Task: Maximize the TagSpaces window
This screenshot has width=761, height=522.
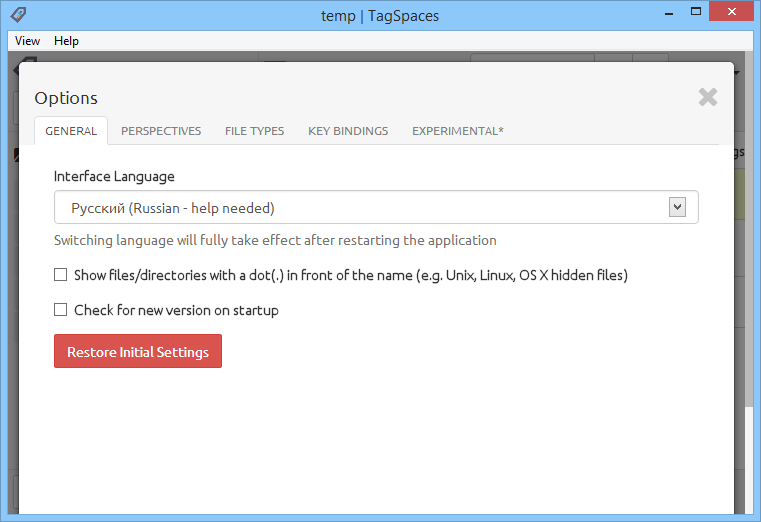Action: 695,11
